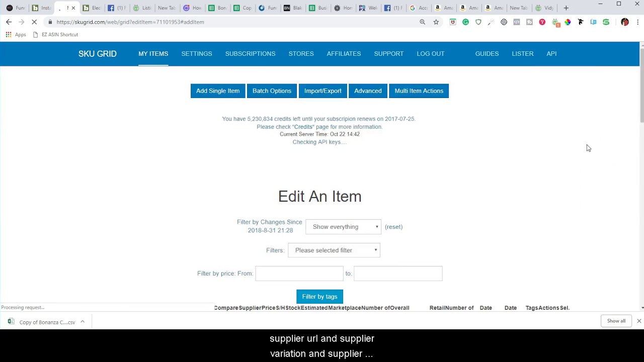Click the browser back arrow
644x362 pixels.
[x=9, y=22]
